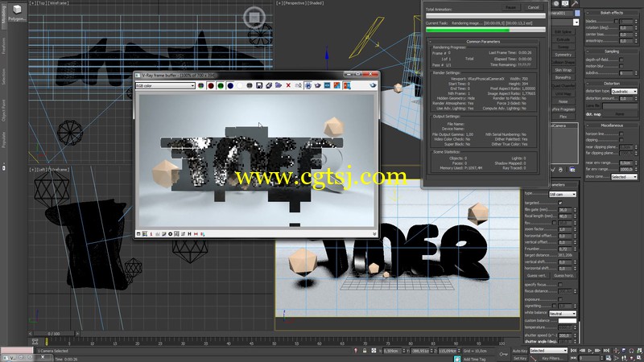Save image with floppy disk icon
Image resolution: width=644 pixels, height=362 pixels.
259,85
